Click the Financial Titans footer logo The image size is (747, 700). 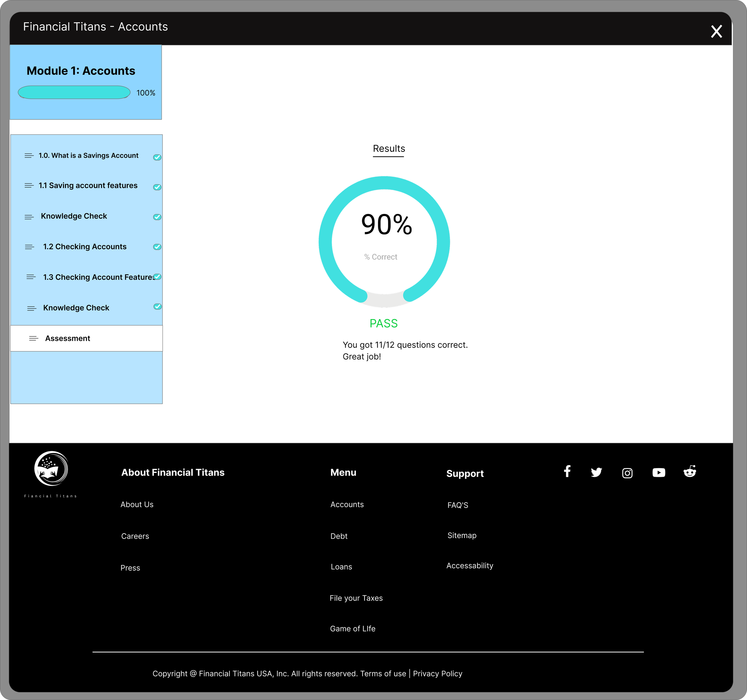coord(51,469)
